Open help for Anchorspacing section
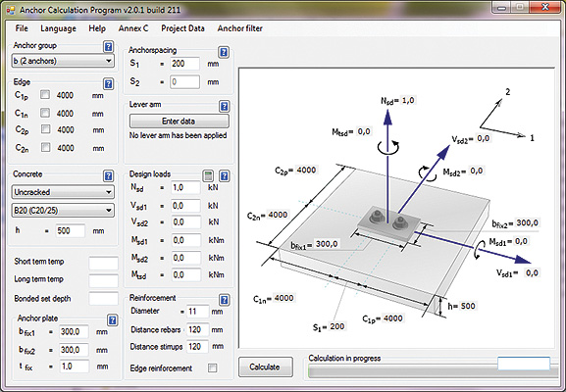566x392 pixels. tap(224, 52)
